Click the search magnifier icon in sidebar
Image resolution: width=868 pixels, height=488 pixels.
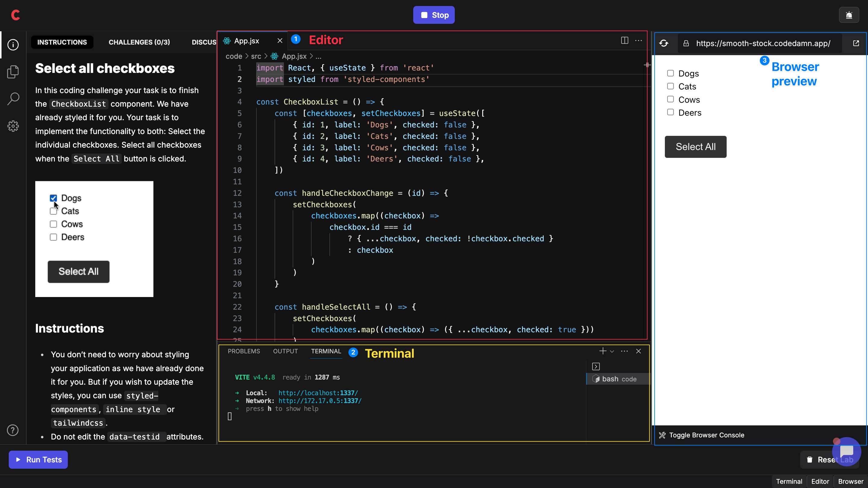tap(13, 98)
